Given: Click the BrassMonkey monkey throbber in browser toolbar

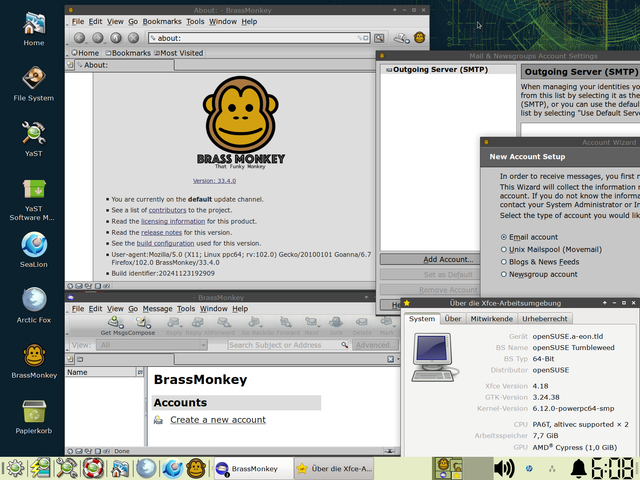Looking at the screenshot, I should [x=420, y=38].
